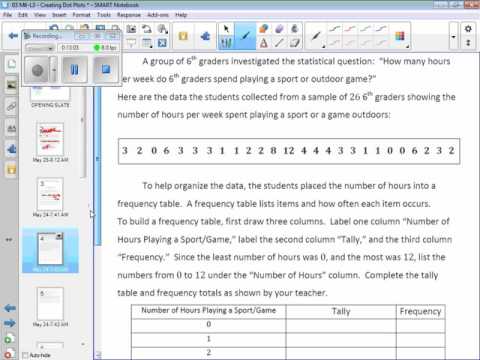The image size is (480, 360).
Task: Select page 5 thumbnail in sorter
Action: (x=50, y=304)
